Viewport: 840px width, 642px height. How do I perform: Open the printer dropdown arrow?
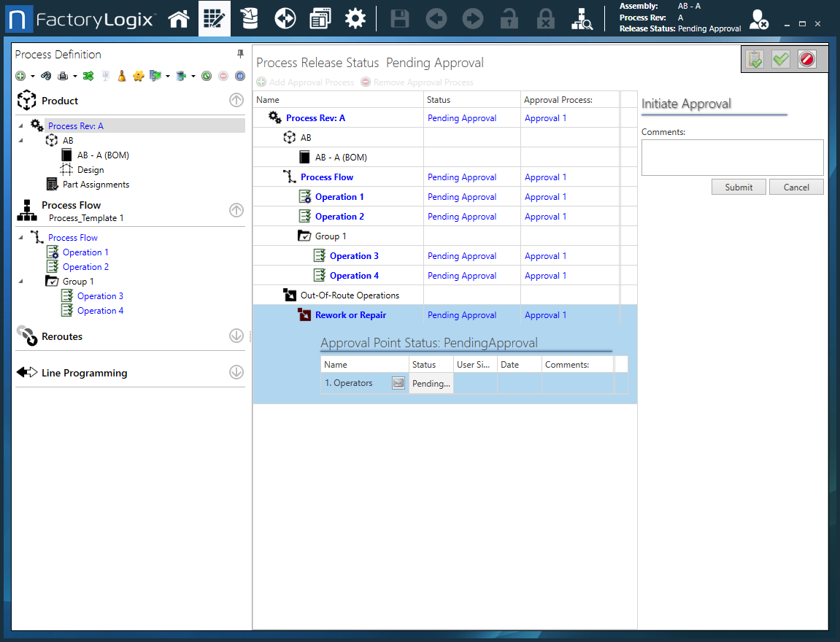click(75, 76)
